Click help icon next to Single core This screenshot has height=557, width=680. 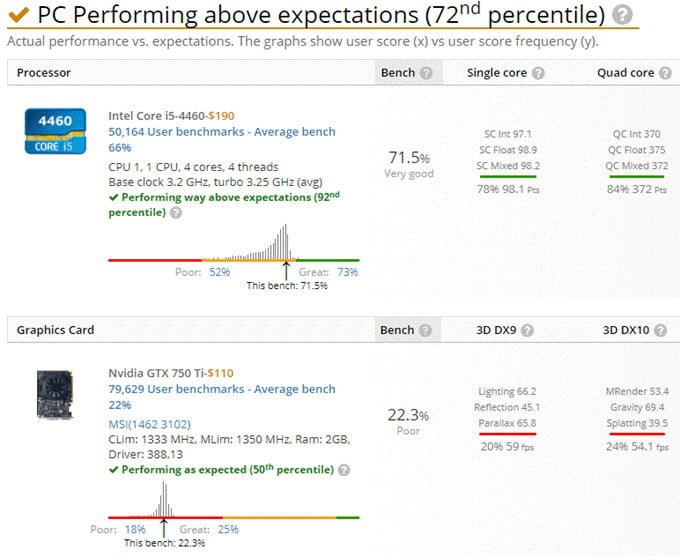[x=537, y=74]
